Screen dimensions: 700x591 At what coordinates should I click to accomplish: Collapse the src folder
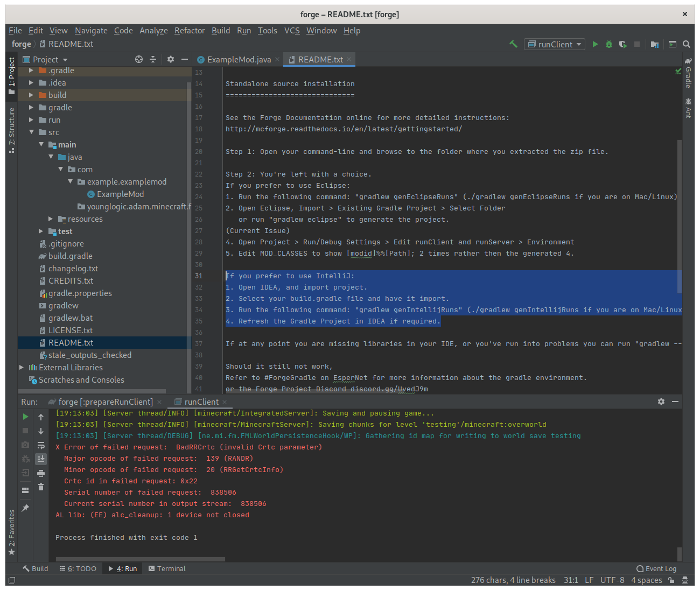[31, 132]
